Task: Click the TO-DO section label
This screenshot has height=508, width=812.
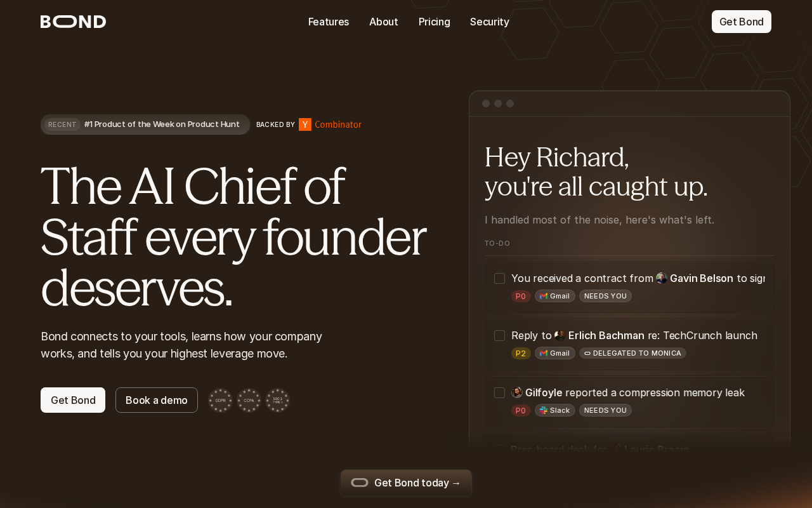Action: click(x=497, y=243)
